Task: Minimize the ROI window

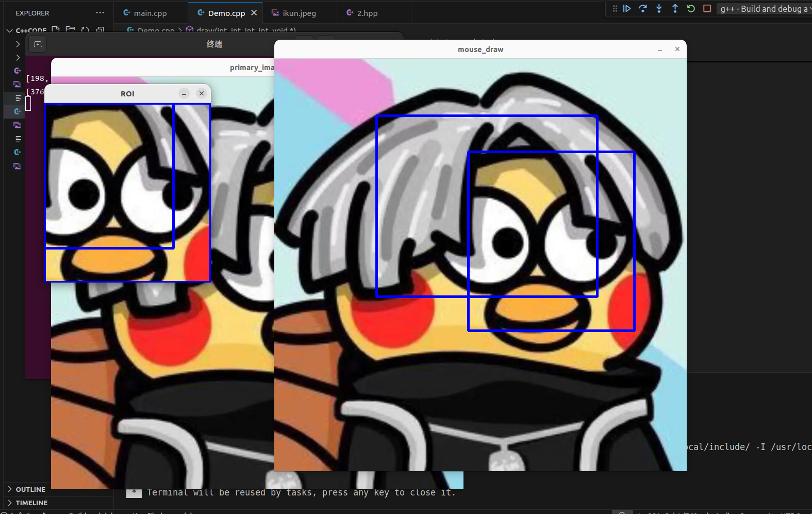Action: [x=184, y=93]
